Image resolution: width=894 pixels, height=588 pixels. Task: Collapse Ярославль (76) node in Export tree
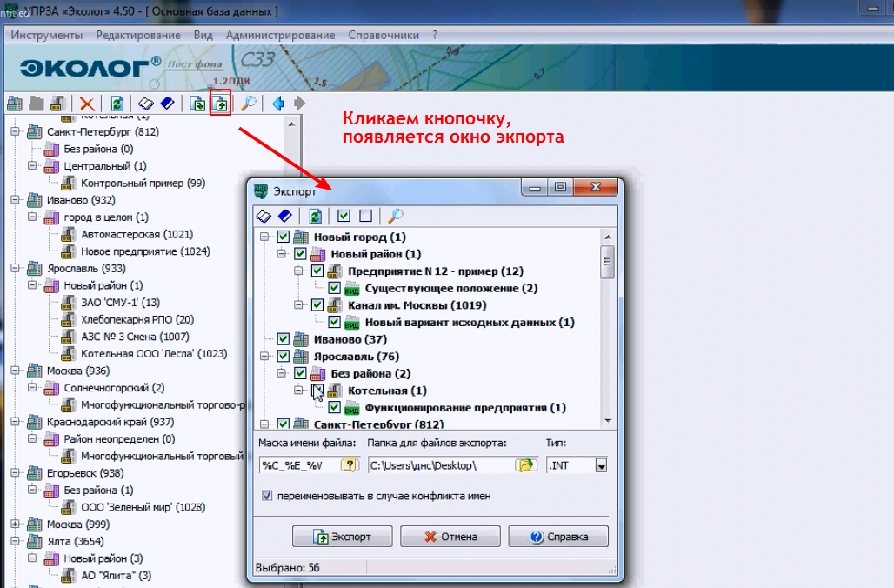point(264,357)
